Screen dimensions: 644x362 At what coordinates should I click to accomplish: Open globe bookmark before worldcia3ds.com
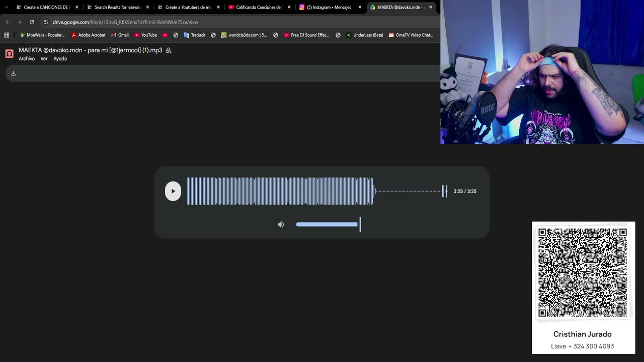coord(213,35)
